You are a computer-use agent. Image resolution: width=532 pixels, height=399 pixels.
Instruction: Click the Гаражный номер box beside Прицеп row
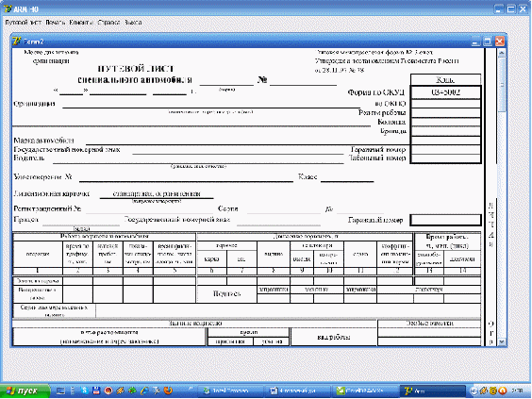pyautogui.click(x=445, y=220)
